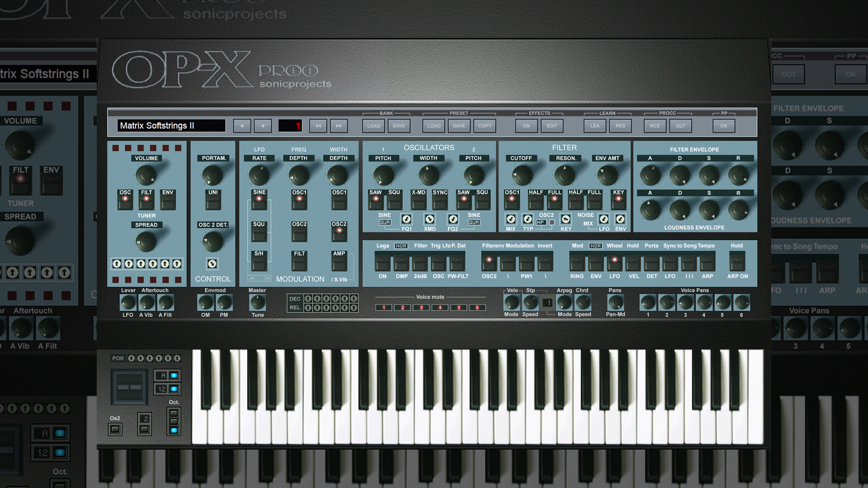Open the dropdown arrow right beside preset name

click(x=242, y=126)
